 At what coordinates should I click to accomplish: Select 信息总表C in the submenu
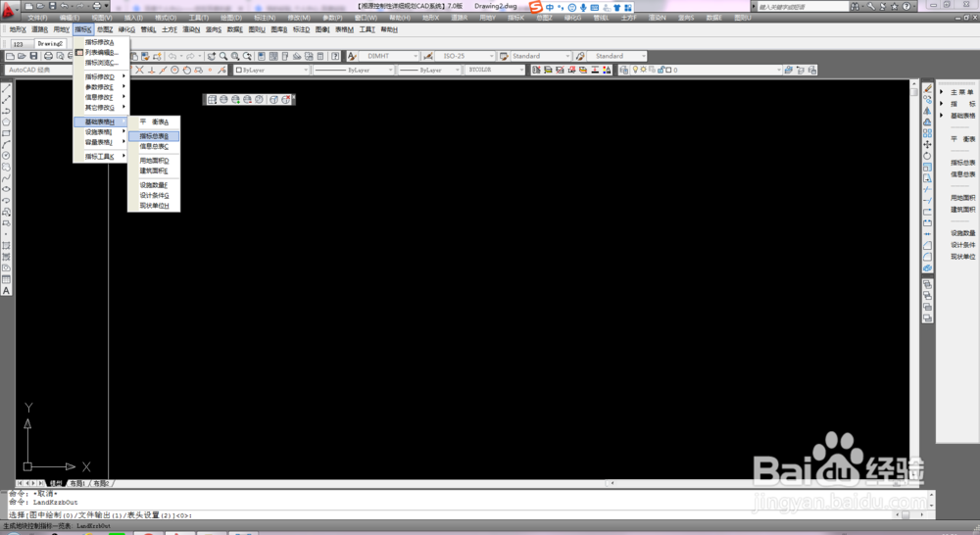tap(154, 146)
